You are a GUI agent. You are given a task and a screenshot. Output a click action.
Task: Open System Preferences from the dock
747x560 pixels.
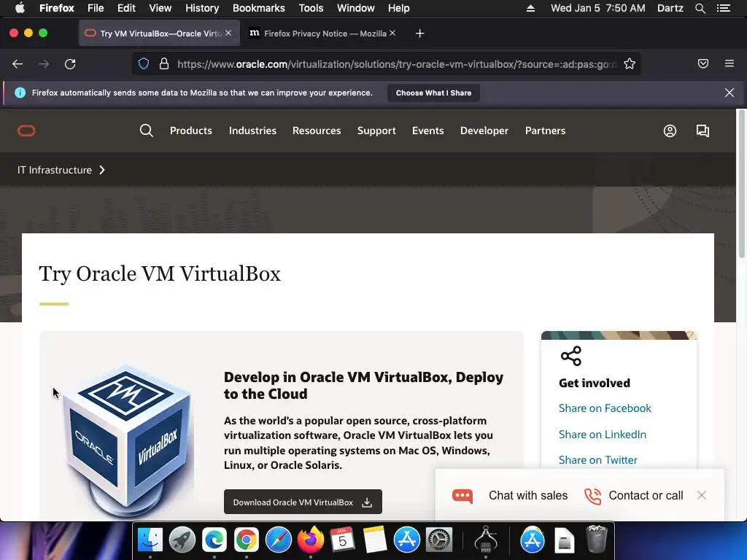click(x=438, y=540)
